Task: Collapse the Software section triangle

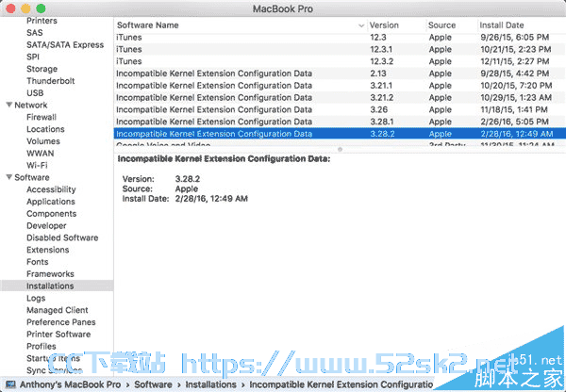Action: [x=9, y=177]
